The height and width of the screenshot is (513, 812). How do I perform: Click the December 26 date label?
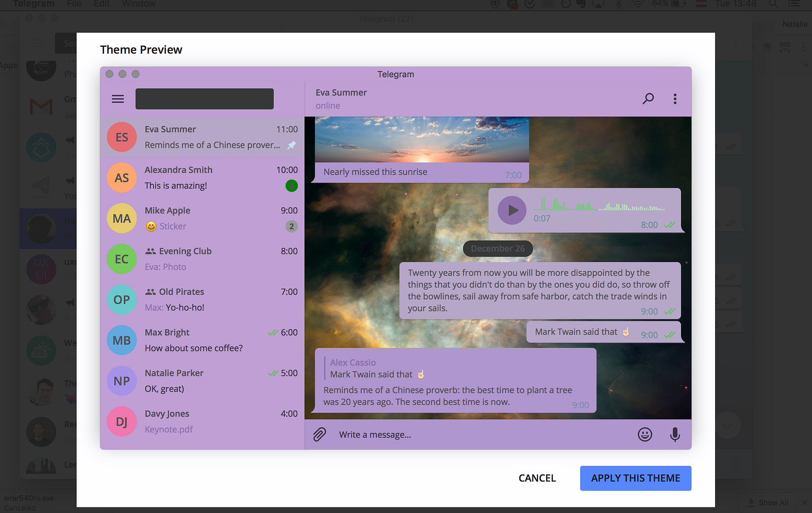coord(498,248)
